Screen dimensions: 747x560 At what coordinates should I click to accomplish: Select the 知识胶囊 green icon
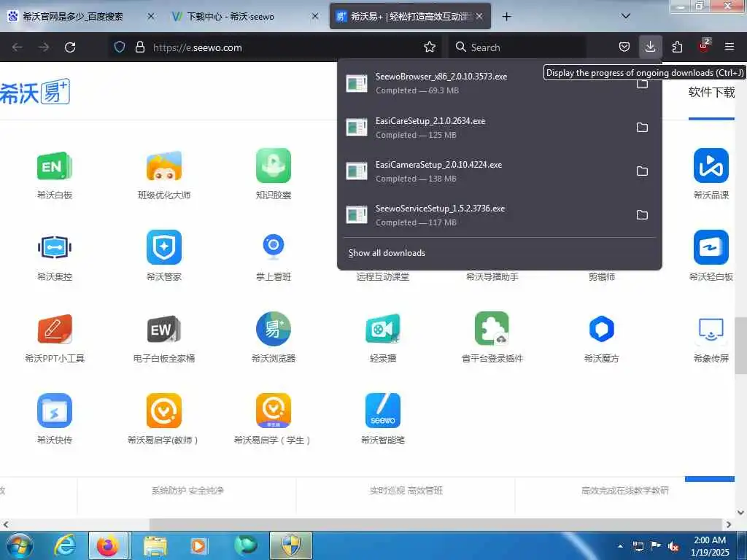tap(274, 166)
